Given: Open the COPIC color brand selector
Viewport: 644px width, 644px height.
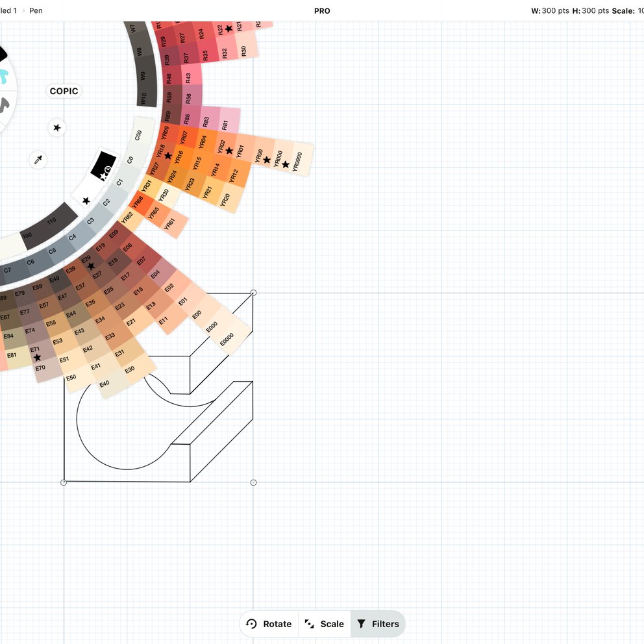Looking at the screenshot, I should (63, 91).
